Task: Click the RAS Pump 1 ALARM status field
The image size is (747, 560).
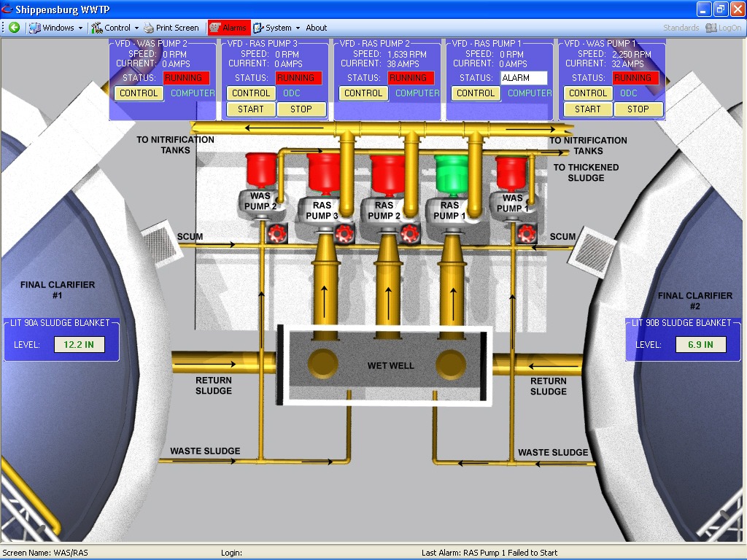Action: [524, 78]
